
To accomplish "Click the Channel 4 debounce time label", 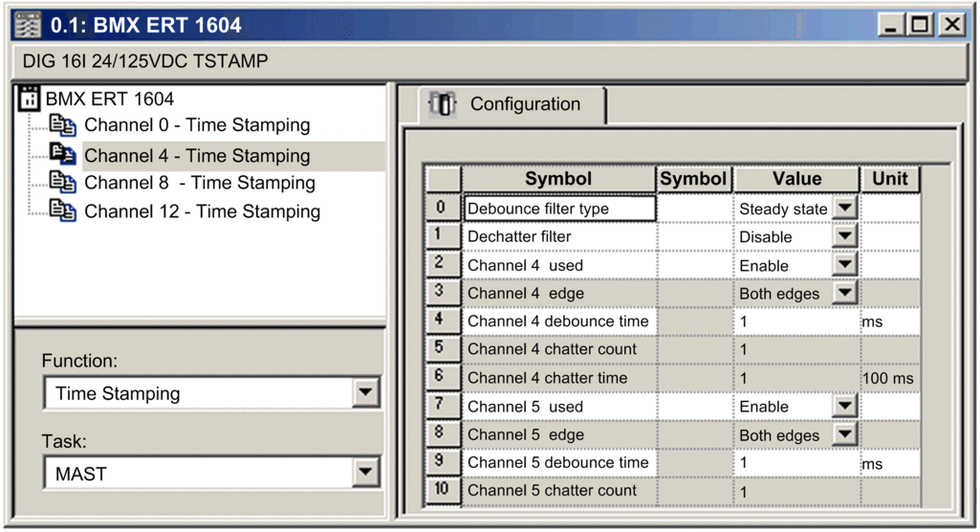I will pos(558,321).
